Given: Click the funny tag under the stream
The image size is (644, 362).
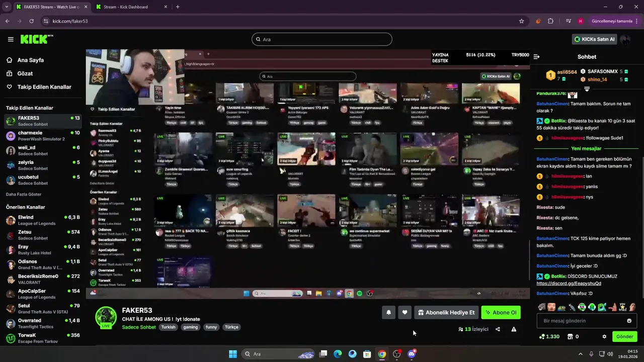Looking at the screenshot, I should pos(211,327).
